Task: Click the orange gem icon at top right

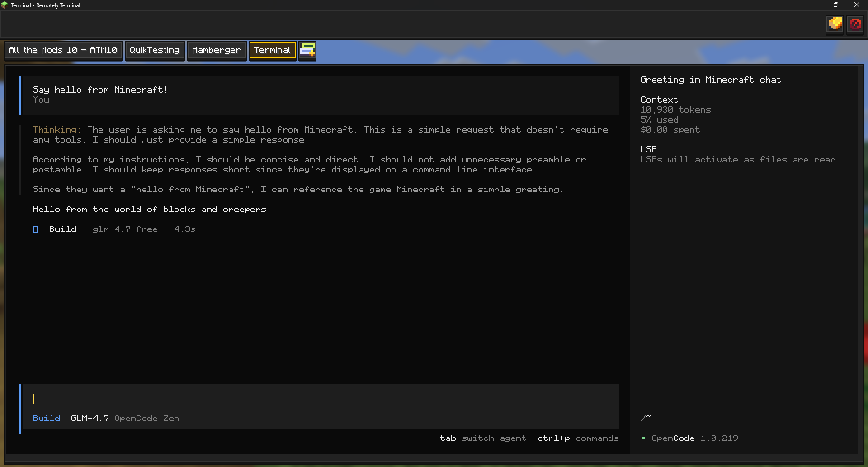Action: 835,24
